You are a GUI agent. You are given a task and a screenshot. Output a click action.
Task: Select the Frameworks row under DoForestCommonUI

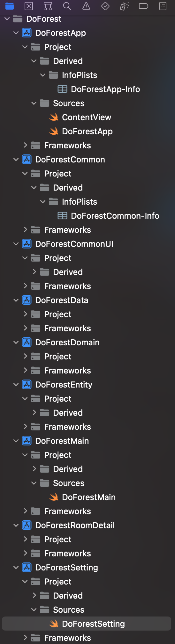point(88,286)
